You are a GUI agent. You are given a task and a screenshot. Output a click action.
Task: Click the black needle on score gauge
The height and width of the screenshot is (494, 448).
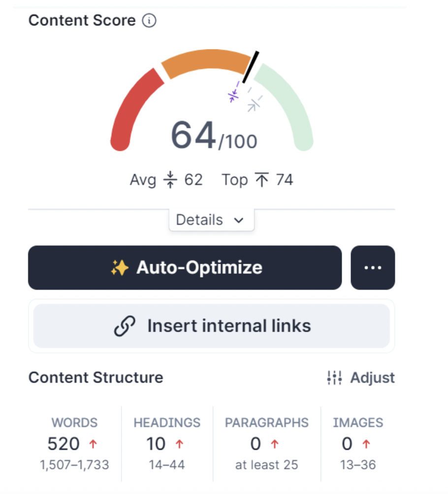[251, 67]
